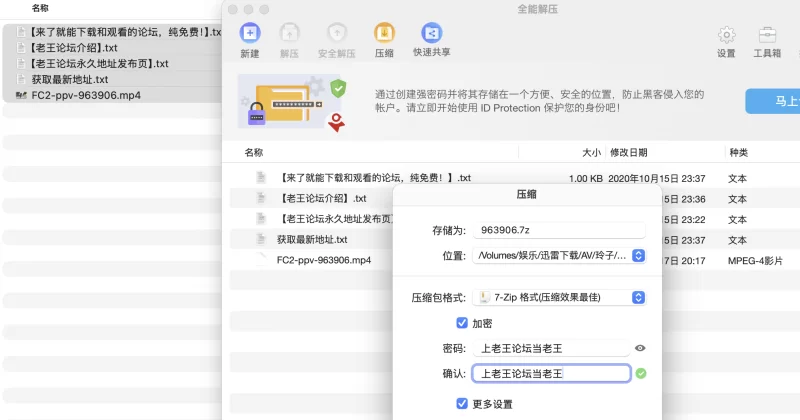Screen dimensions: 800x420
Task: Select the 压缩 (Compress) toolbar icon
Action: point(384,33)
